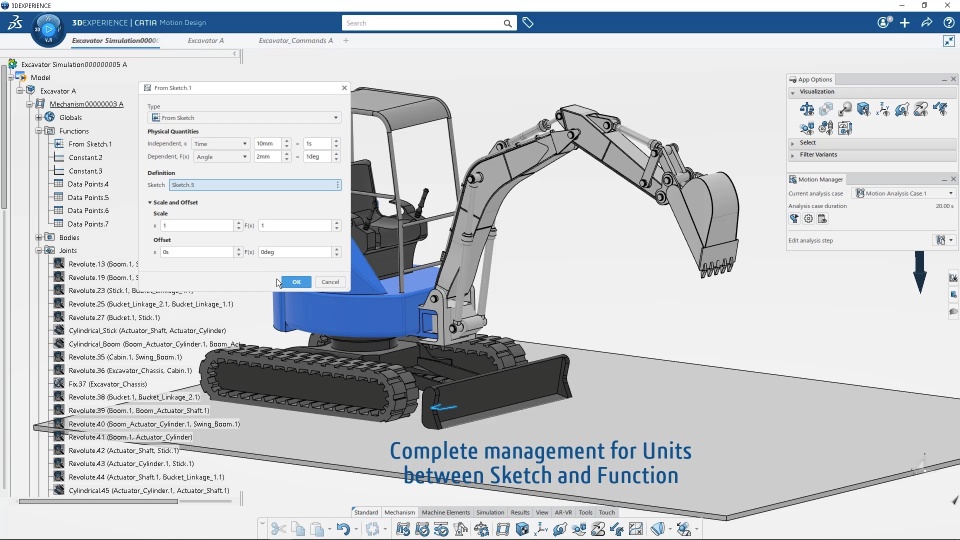Click the Update refresh icon in bottom toolbar
The height and width of the screenshot is (540, 960).
click(372, 529)
